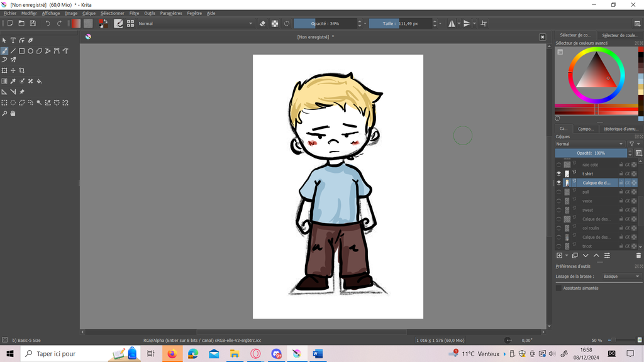
Task: Select the Crop tool in the toolbox
Action: click(x=21, y=70)
